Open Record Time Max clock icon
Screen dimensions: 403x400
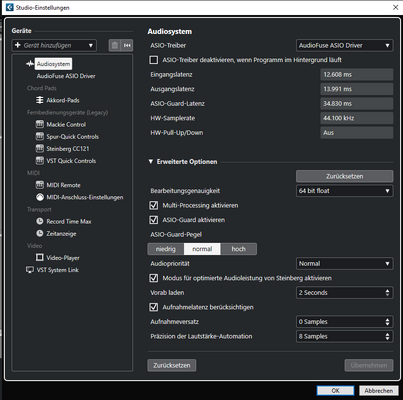(40, 221)
